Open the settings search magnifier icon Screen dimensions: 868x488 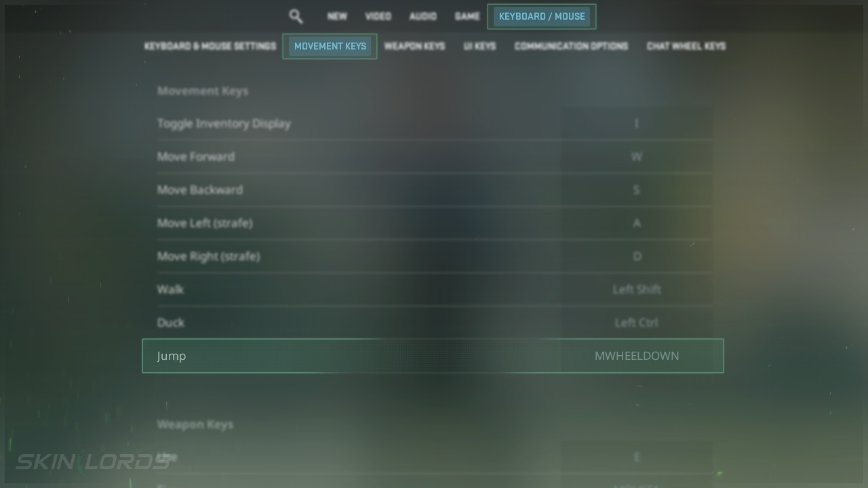click(x=296, y=16)
